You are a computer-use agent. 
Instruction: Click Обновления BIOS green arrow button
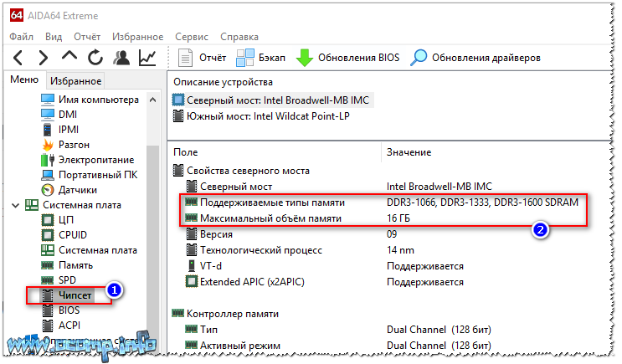point(348,58)
